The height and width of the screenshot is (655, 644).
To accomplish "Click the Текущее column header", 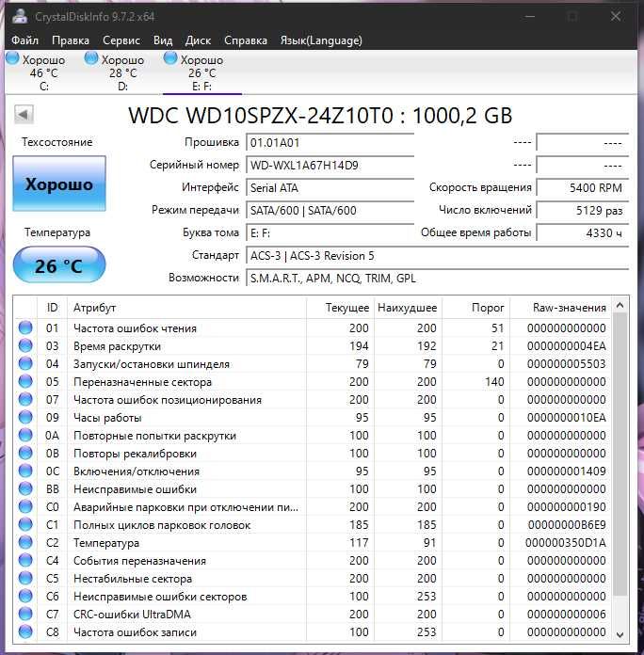I will (x=340, y=308).
